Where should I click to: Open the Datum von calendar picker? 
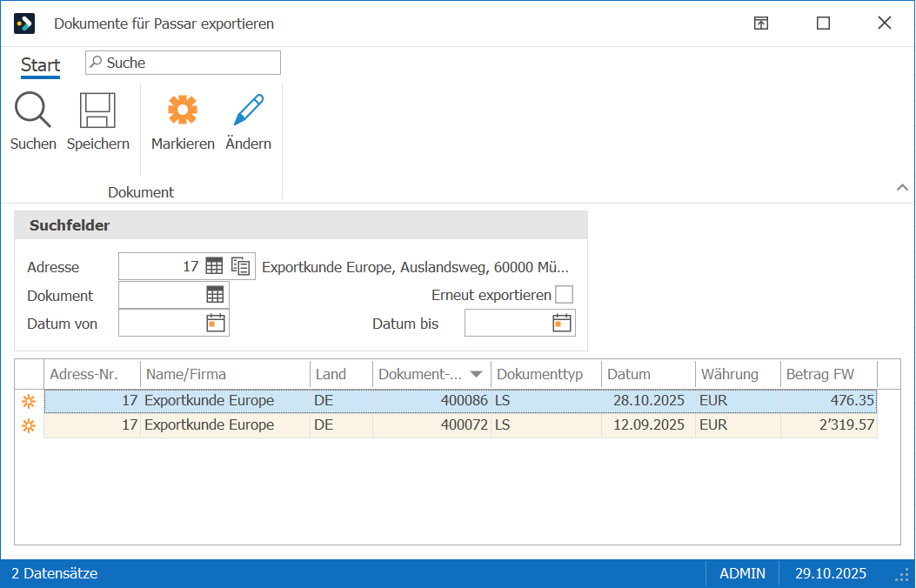click(x=216, y=323)
